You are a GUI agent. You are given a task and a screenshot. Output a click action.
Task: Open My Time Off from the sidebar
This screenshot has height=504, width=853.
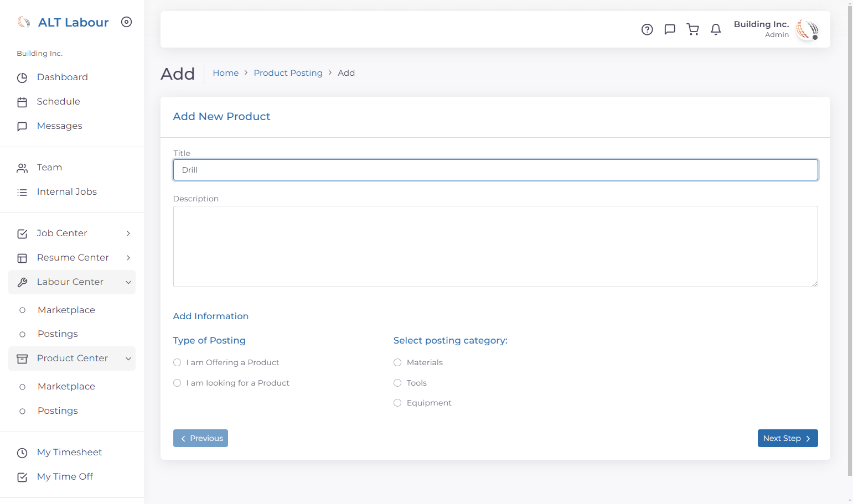(x=65, y=476)
